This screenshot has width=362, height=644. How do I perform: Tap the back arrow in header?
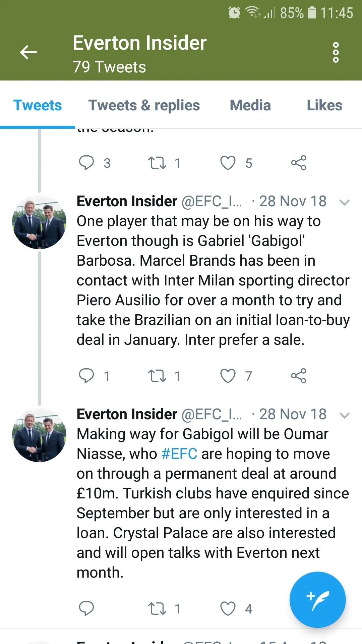[28, 52]
